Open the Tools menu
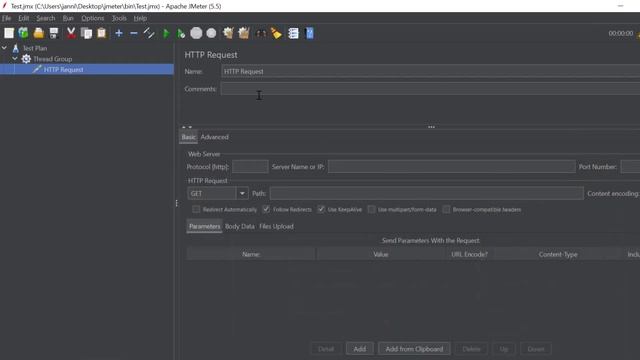This screenshot has height=360, width=640. point(119,18)
